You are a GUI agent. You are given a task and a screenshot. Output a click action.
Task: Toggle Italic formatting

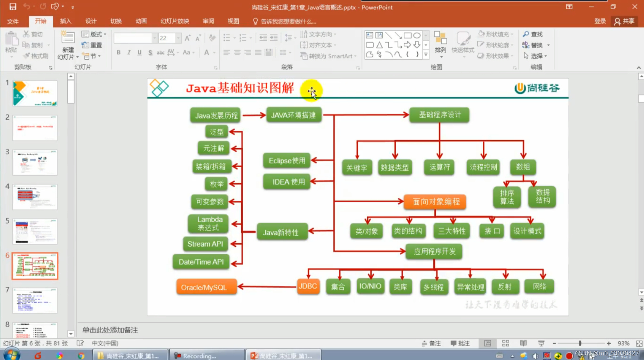pos(129,52)
